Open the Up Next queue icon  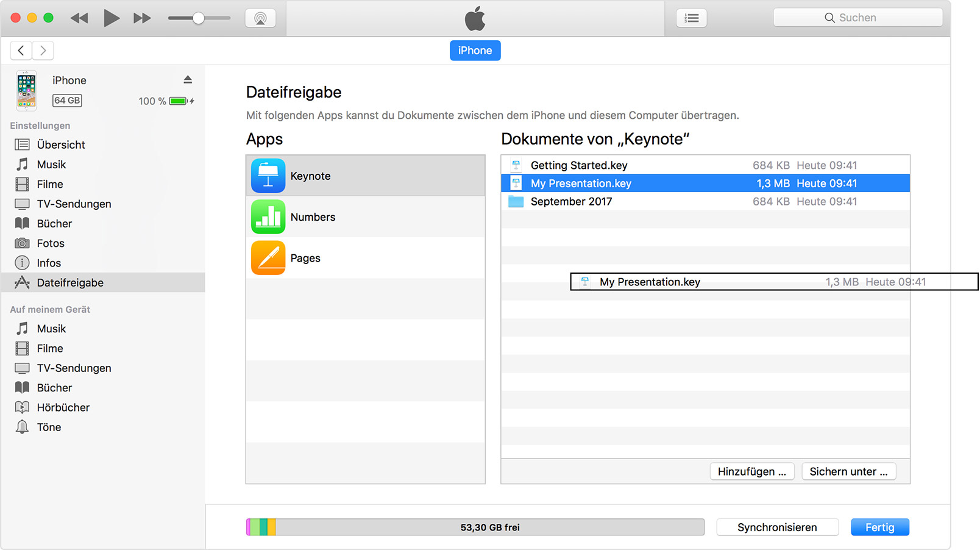click(691, 18)
